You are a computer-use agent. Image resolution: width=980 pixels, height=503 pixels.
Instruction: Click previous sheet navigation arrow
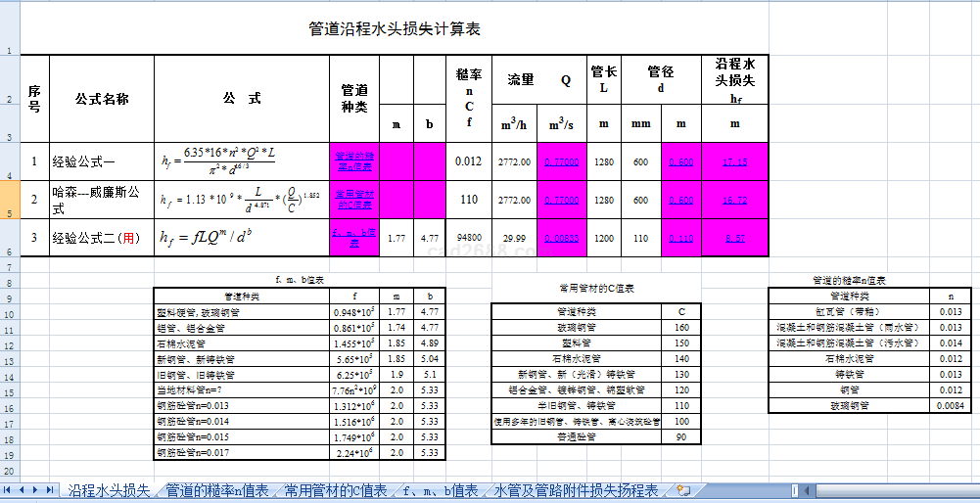pos(22,489)
